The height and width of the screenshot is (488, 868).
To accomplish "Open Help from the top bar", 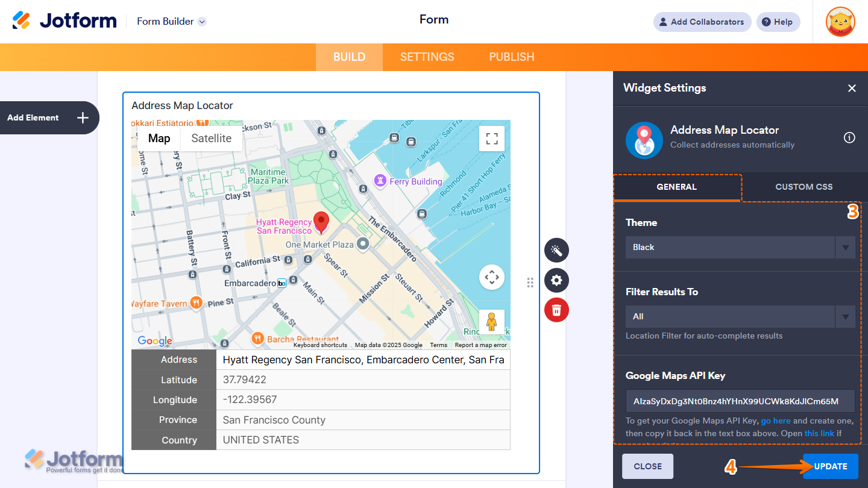I will point(778,22).
